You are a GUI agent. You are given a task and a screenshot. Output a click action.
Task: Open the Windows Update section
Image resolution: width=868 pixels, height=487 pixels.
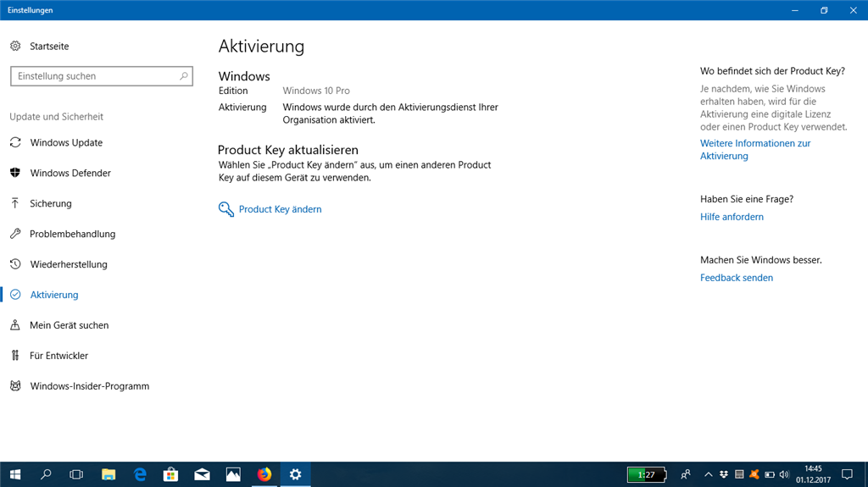tap(66, 142)
